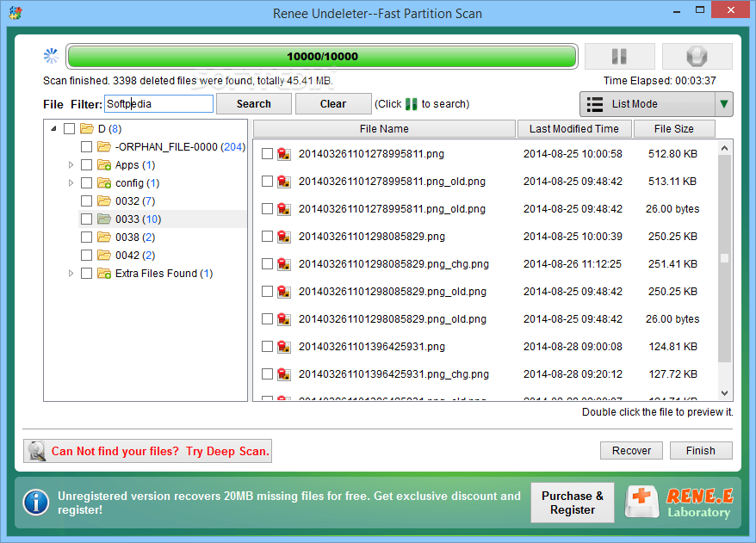Check the Extra Files Found checkbox
This screenshot has width=756, height=543.
87,273
